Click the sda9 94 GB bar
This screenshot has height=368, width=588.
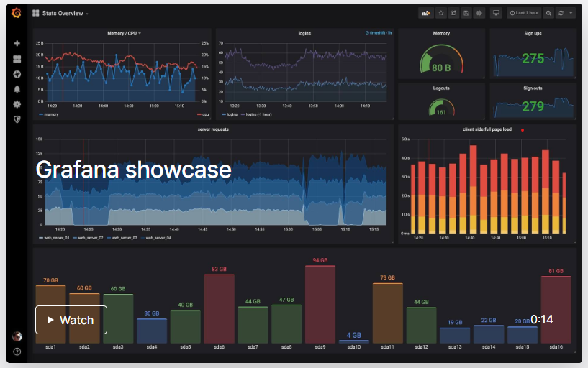pyautogui.click(x=320, y=303)
